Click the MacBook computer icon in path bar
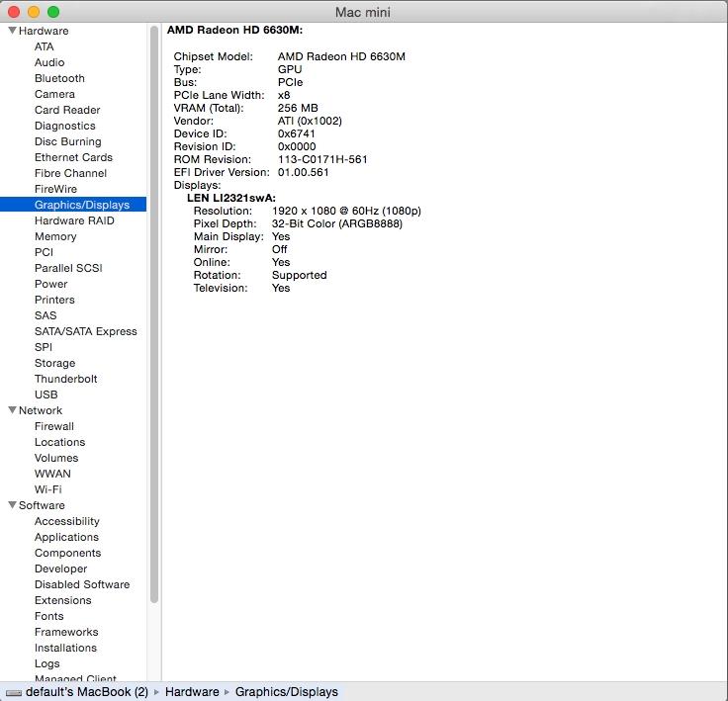This screenshot has height=701, width=728. pos(13,692)
